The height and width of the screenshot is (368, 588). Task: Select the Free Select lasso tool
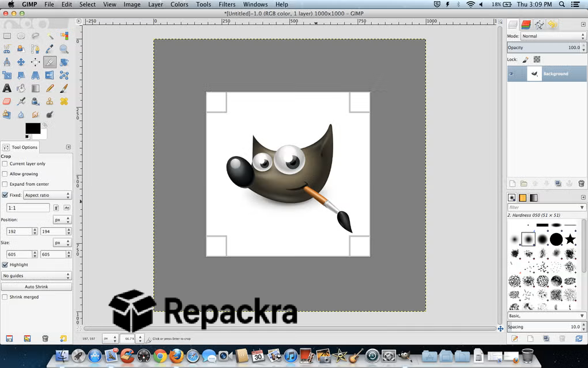[x=35, y=36]
